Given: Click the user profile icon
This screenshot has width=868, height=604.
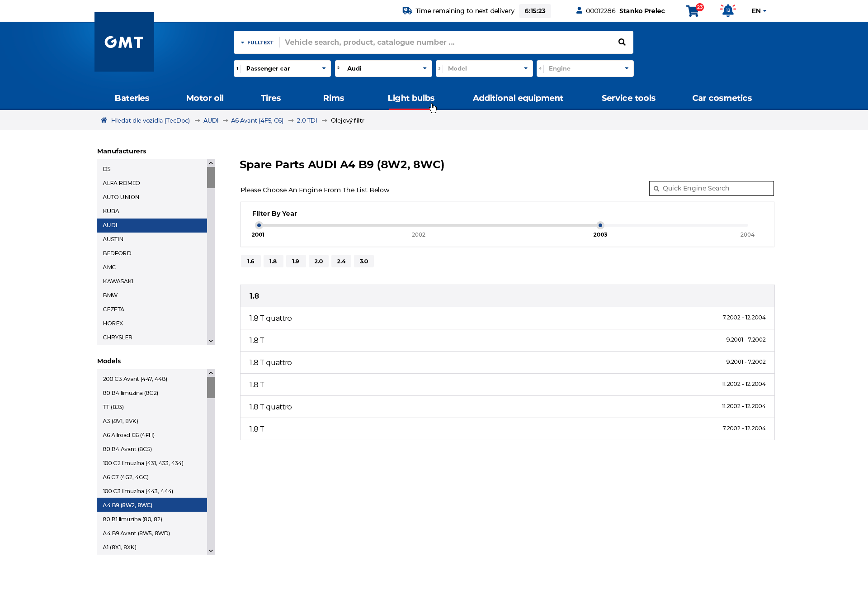Looking at the screenshot, I should coord(579,10).
